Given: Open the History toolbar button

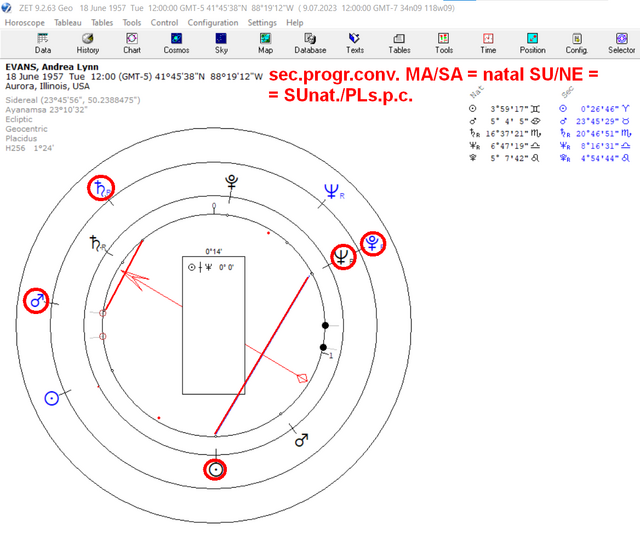Looking at the screenshot, I should point(88,44).
